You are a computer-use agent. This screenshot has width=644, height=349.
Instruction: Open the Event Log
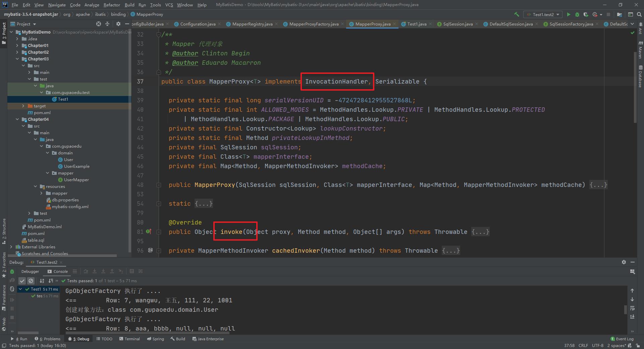click(x=622, y=339)
